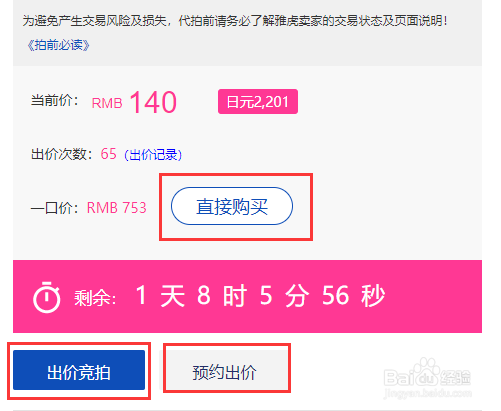Click the pink 日元2,201 badge
The height and width of the screenshot is (411, 501).
click(x=258, y=101)
